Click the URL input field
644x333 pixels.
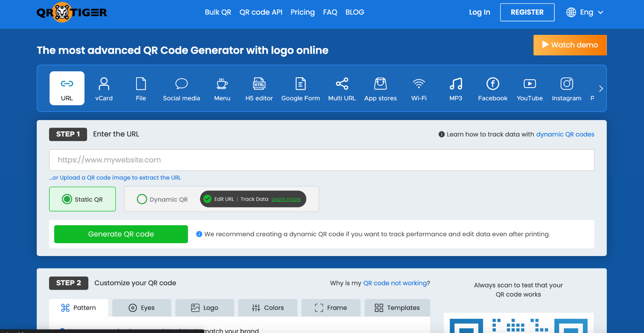[321, 160]
